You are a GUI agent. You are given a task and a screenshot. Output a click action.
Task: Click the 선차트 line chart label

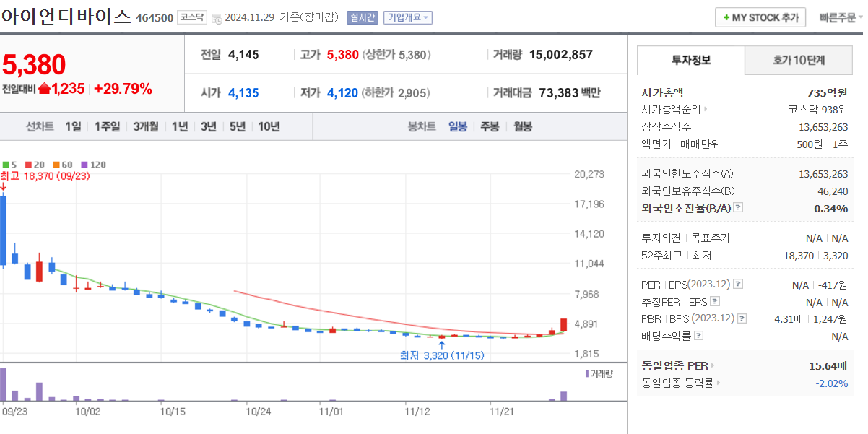point(40,126)
